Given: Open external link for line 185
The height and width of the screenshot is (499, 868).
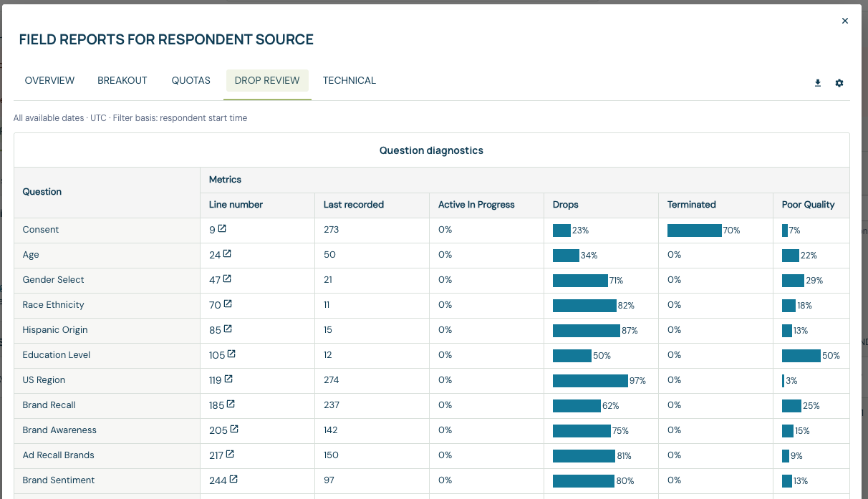Looking at the screenshot, I should click(231, 404).
